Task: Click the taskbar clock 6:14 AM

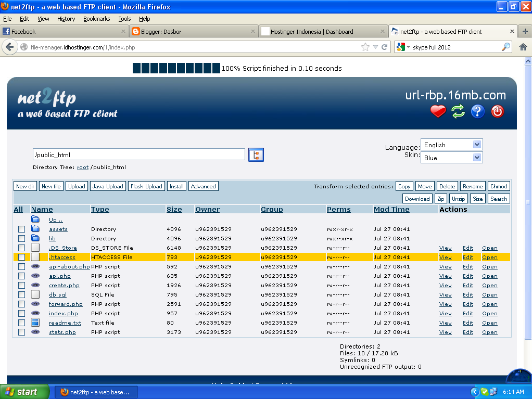Action: [513, 392]
